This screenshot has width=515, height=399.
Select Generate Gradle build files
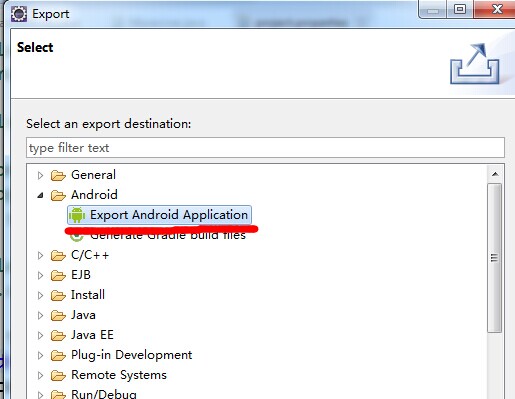point(168,236)
